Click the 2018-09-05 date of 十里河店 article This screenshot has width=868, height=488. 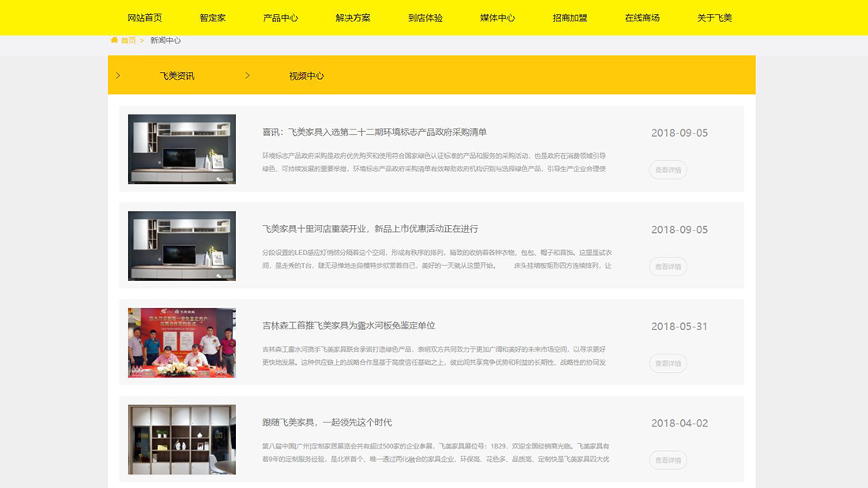[x=679, y=230]
